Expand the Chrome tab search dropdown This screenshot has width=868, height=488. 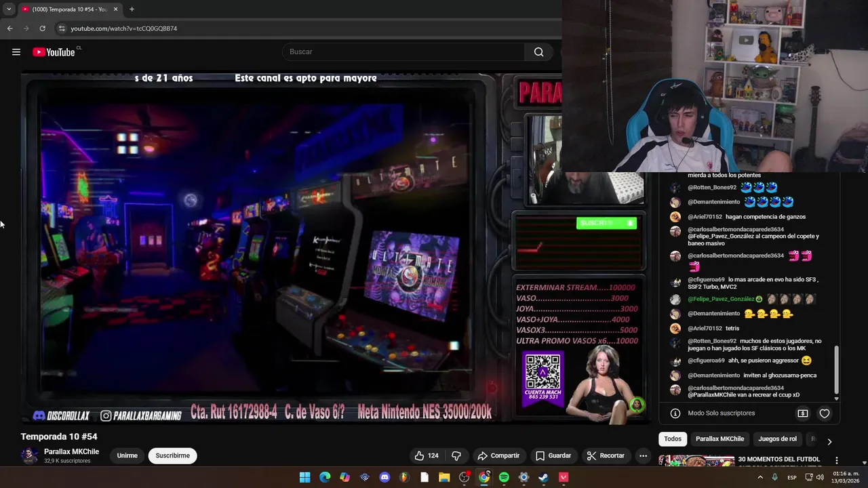9,9
